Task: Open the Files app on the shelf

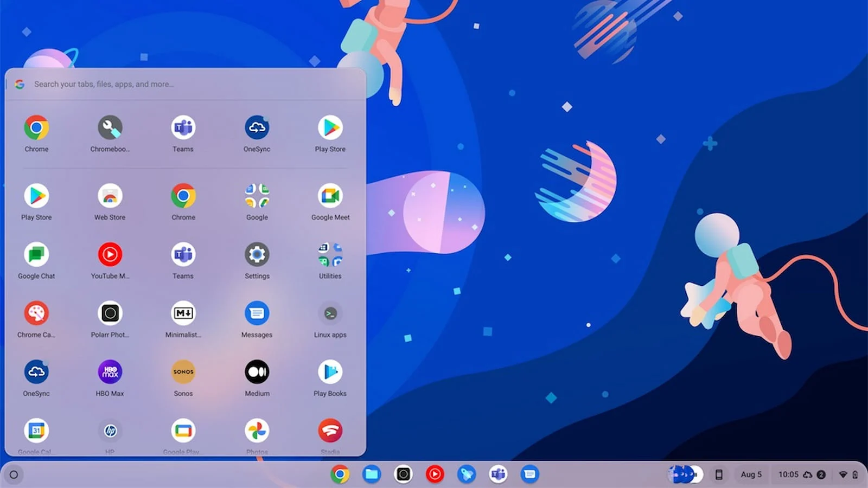Action: (372, 474)
